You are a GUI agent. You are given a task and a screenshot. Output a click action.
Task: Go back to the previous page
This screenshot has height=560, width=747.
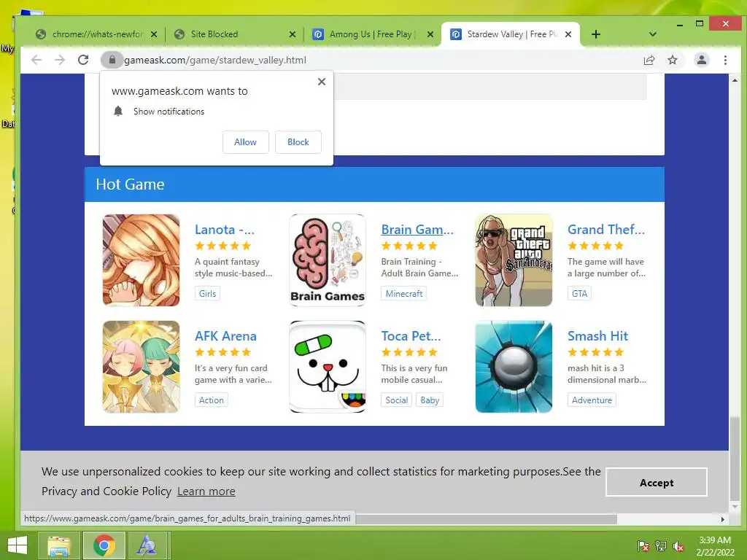coord(36,60)
